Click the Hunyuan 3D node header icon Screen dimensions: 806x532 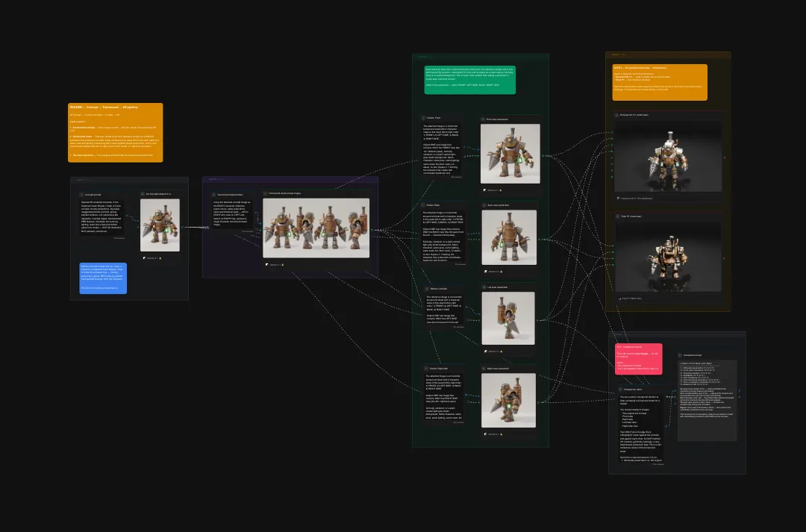tap(617, 115)
